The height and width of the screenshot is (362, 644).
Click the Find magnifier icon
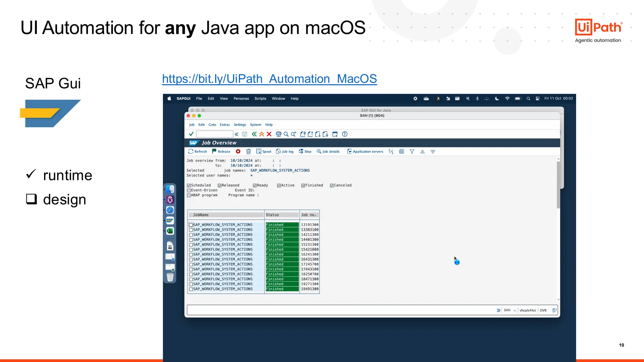pyautogui.click(x=286, y=134)
